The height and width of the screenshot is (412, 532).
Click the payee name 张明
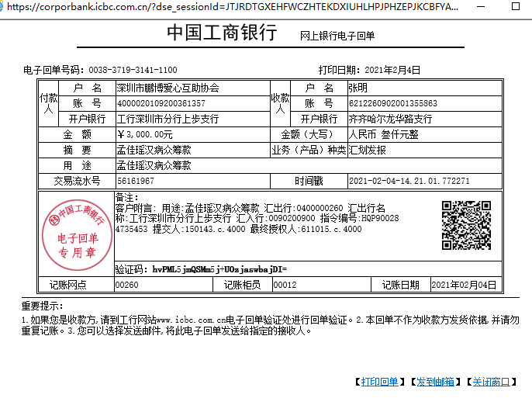358,88
